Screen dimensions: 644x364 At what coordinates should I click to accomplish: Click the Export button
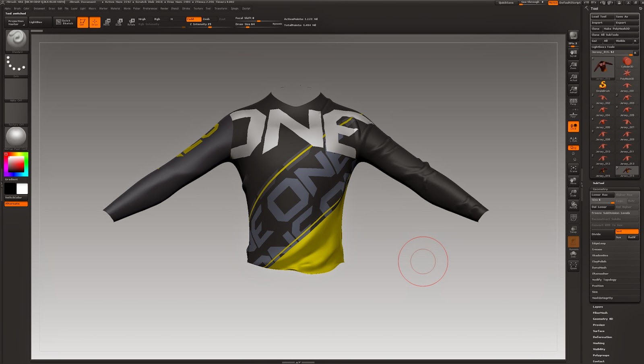point(627,23)
